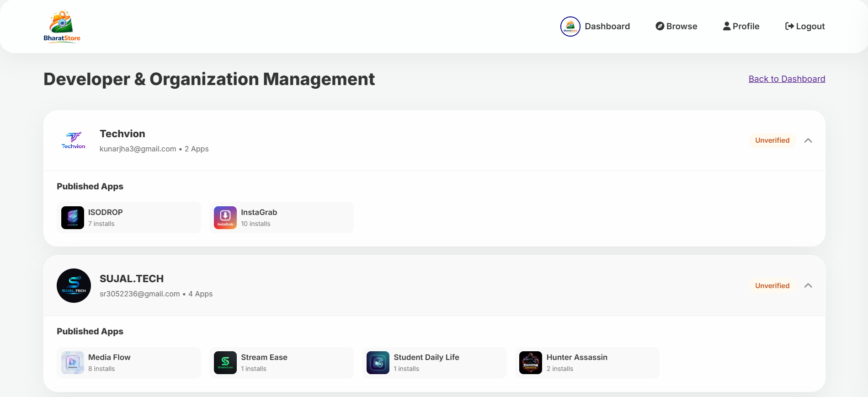This screenshot has height=397, width=868.
Task: Click "2 installs" under Hunter Assassin
Action: click(560, 369)
